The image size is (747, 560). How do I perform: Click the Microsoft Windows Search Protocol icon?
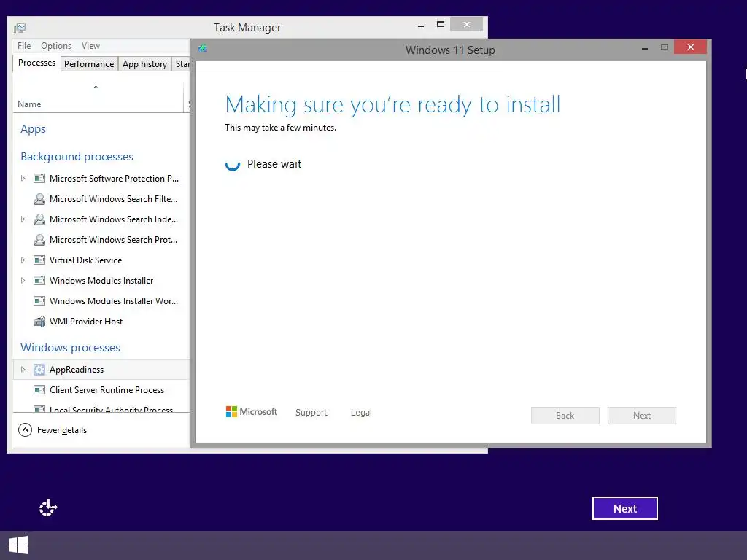39,240
